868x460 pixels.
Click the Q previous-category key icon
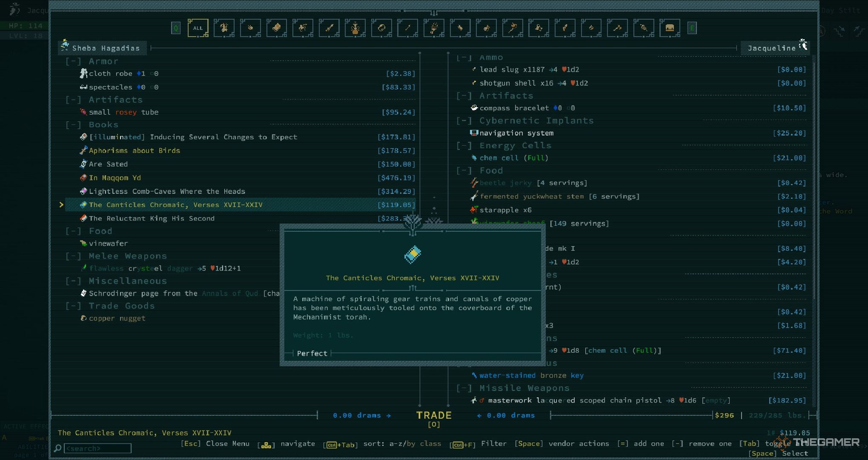[x=176, y=29]
